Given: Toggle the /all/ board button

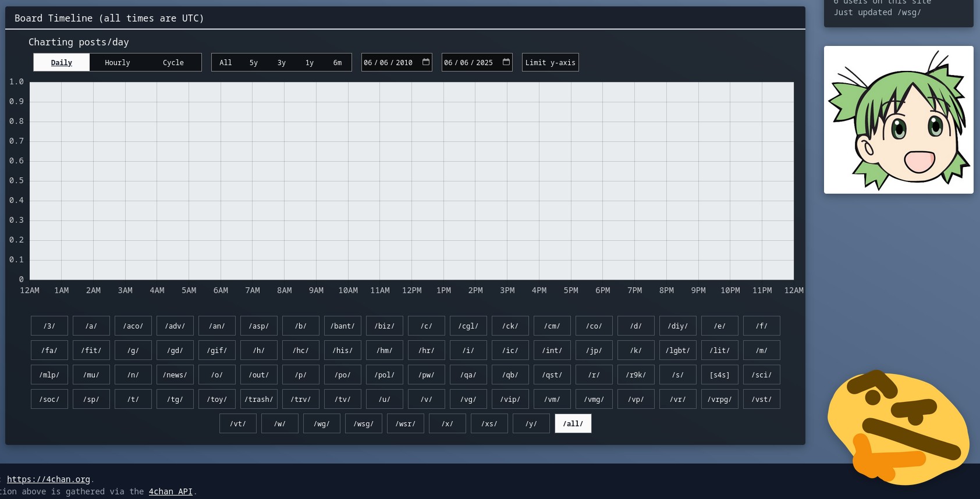Looking at the screenshot, I should [x=573, y=423].
